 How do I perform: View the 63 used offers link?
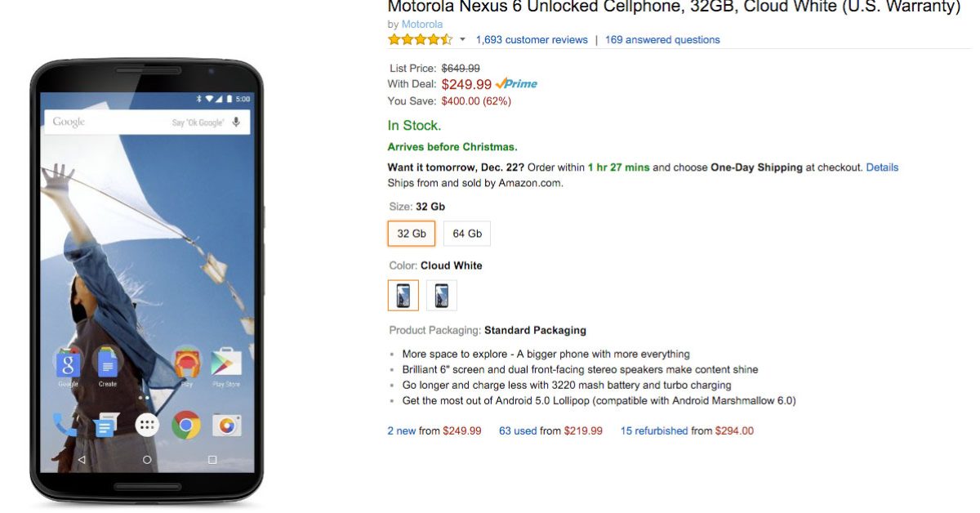pyautogui.click(x=518, y=430)
